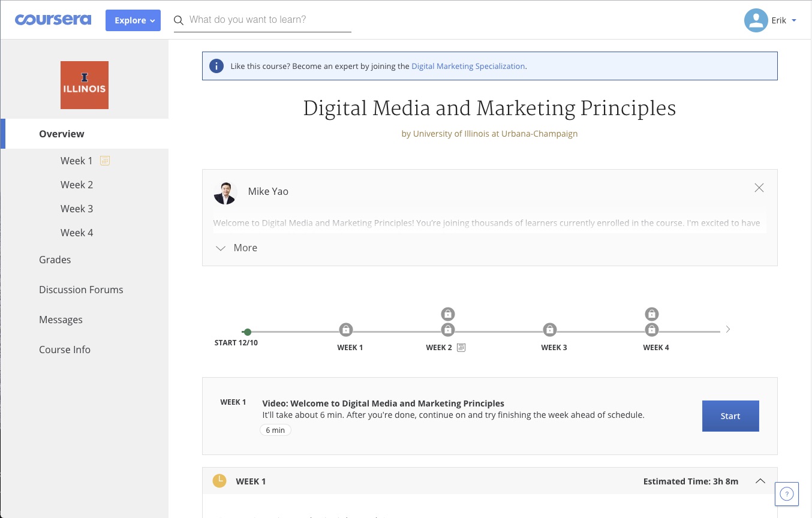This screenshot has width=812, height=518.
Task: Click the info icon in the specialization banner
Action: coord(216,66)
